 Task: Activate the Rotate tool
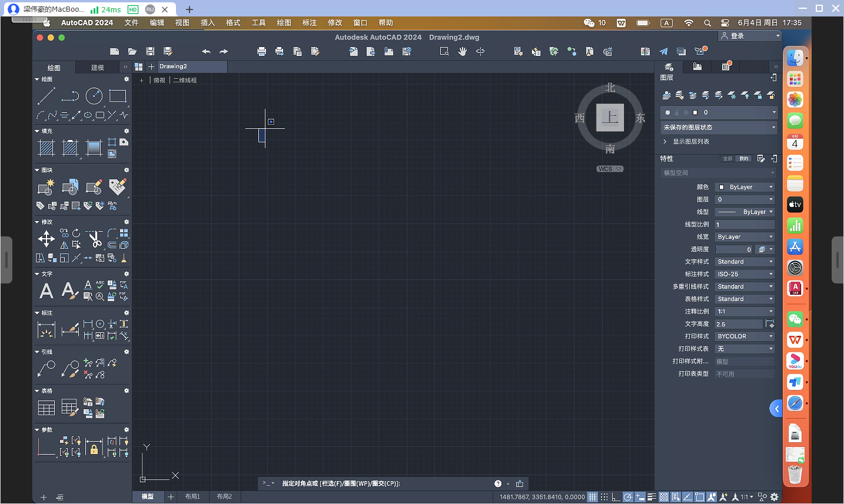point(76,233)
